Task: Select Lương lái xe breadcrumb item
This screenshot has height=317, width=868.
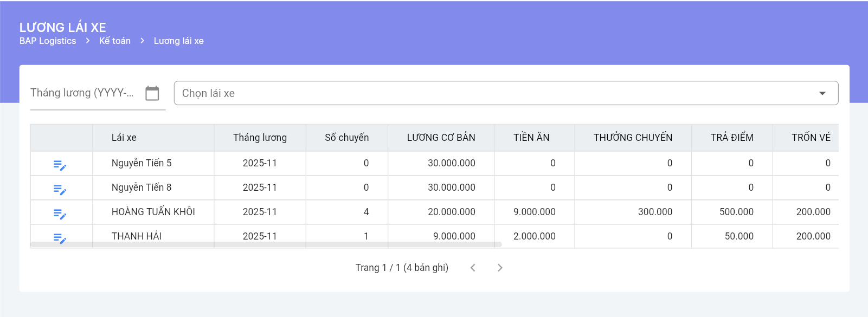Action: (x=178, y=41)
